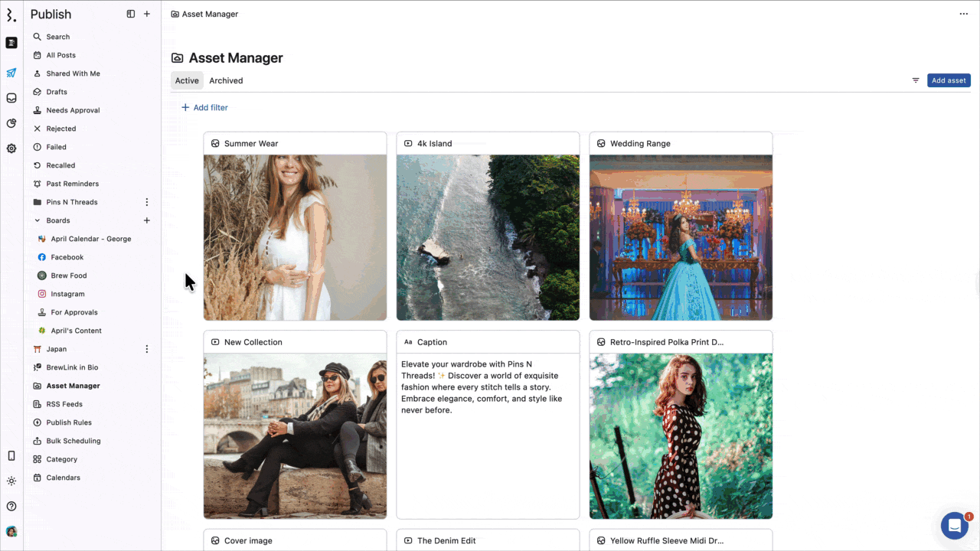The width and height of the screenshot is (980, 551).
Task: Toggle the light/dark theme sun icon
Action: pos(11,481)
